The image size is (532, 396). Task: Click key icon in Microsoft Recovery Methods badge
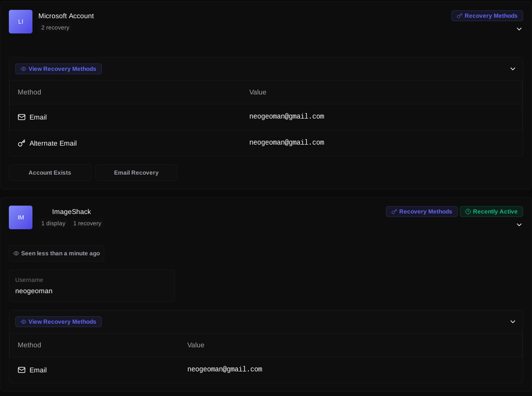[460, 16]
